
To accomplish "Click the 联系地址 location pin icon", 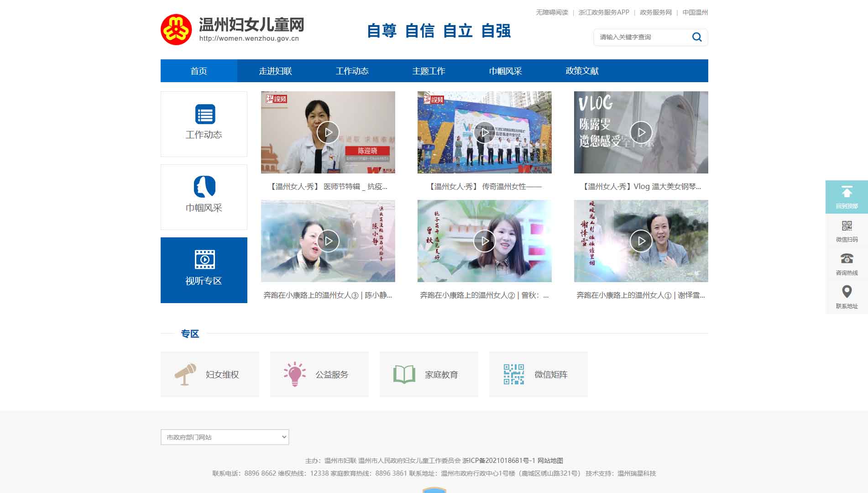I will pyautogui.click(x=847, y=292).
